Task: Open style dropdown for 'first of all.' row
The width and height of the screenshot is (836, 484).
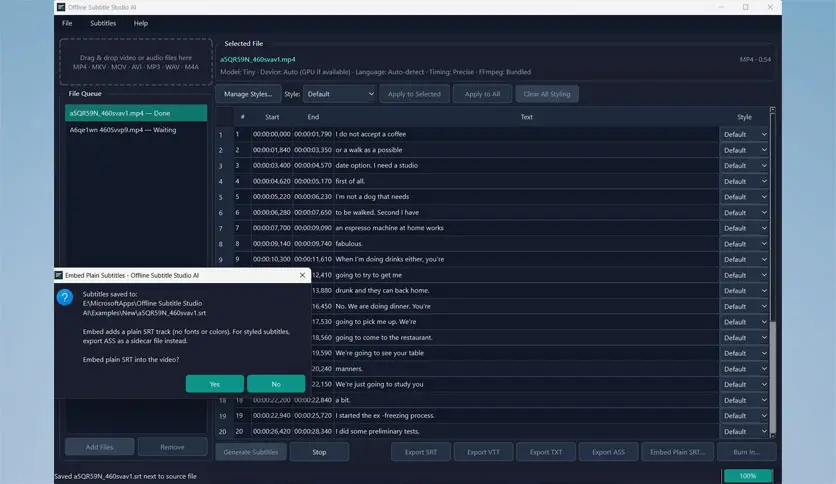Action: tap(744, 181)
